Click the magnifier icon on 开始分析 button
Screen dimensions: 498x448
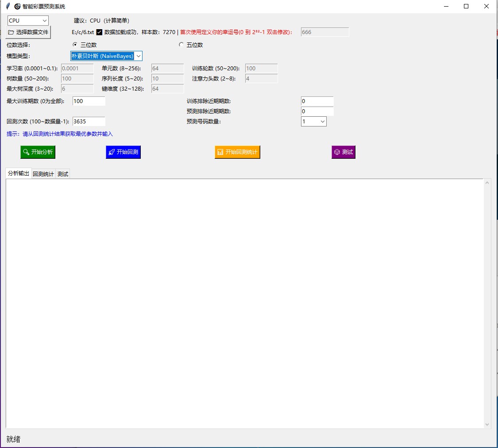pyautogui.click(x=26, y=152)
